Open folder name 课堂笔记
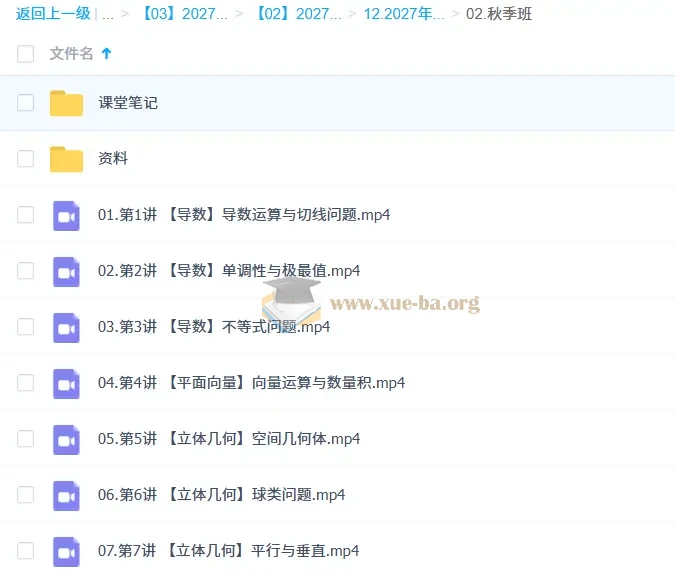 coord(128,103)
